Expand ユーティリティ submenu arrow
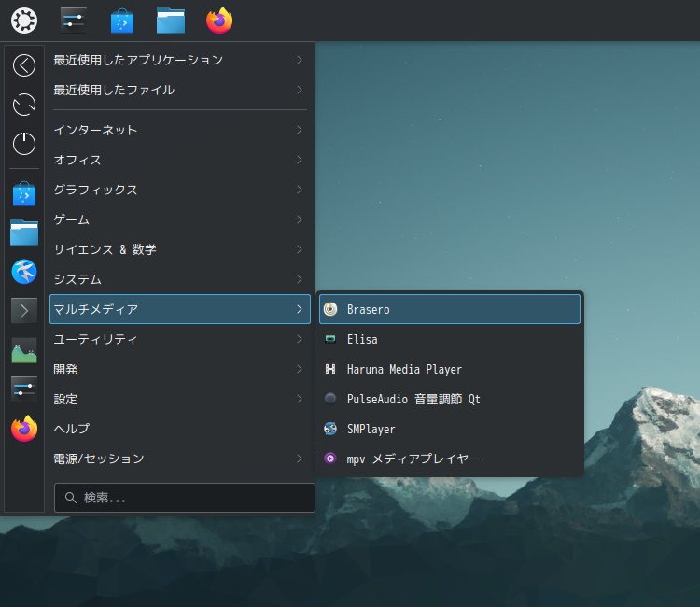700x607 pixels. click(x=300, y=339)
